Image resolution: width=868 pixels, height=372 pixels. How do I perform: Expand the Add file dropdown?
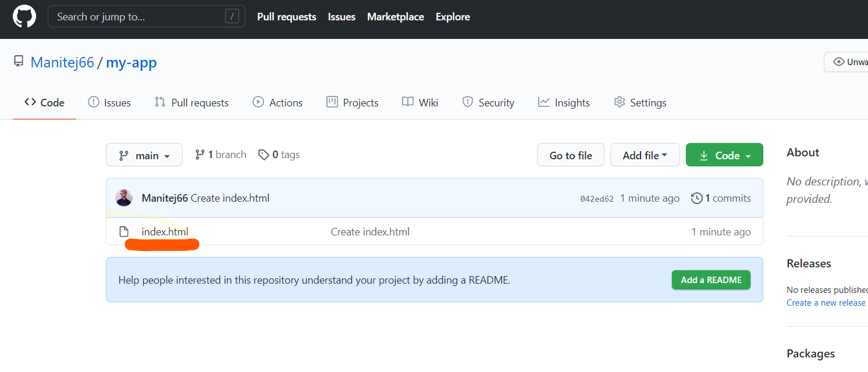(645, 155)
